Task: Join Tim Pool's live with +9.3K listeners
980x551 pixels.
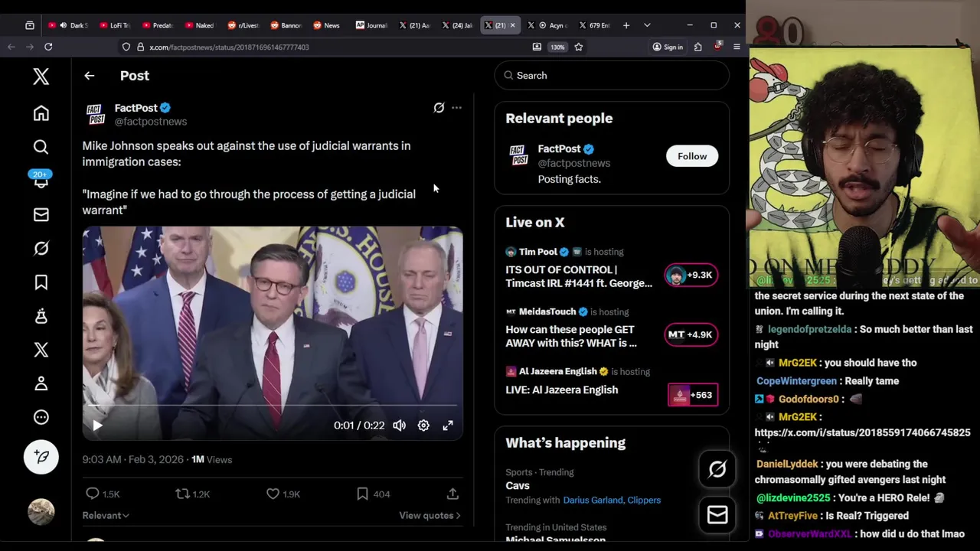Action: pos(691,275)
